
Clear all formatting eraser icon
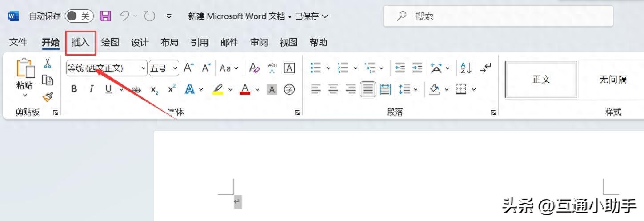(254, 68)
